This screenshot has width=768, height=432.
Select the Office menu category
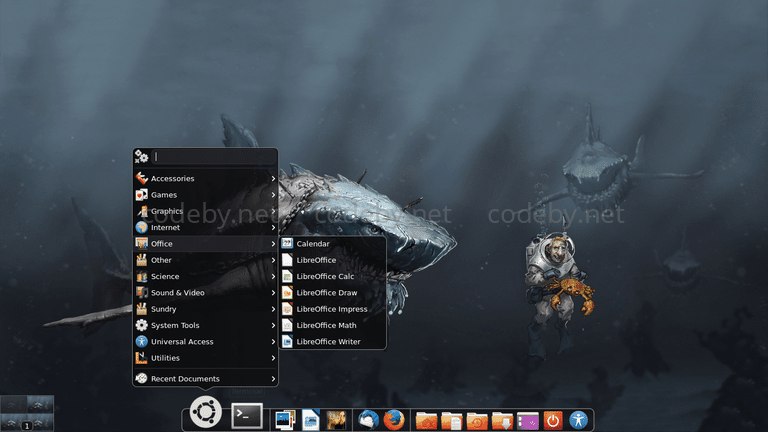tap(205, 244)
